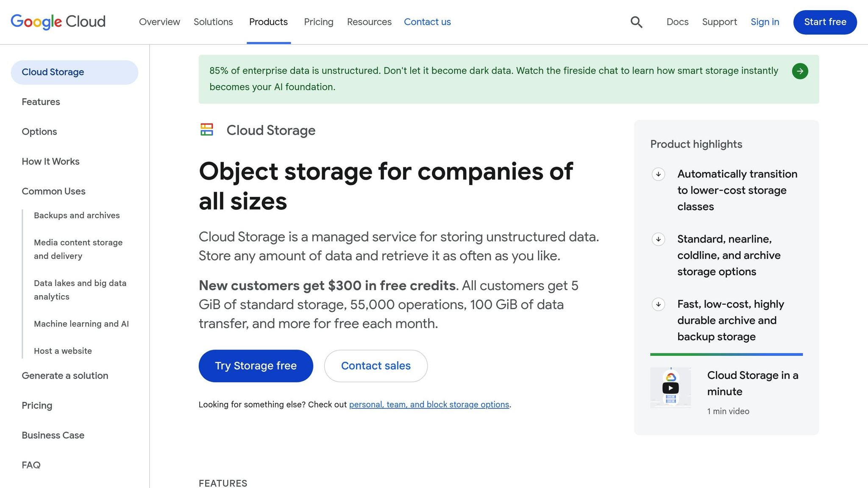Expand the lower-cost storage classes highlight

coord(658,175)
